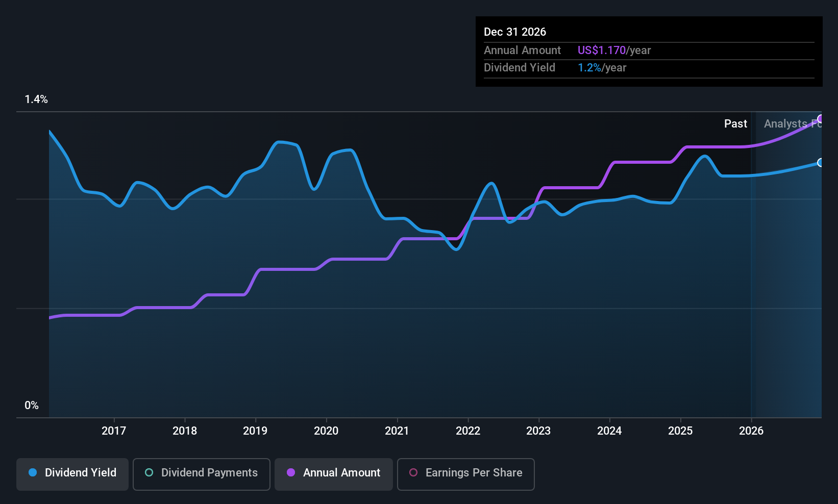This screenshot has width=838, height=504.
Task: Click the Analysts forecast label
Action: [793, 123]
